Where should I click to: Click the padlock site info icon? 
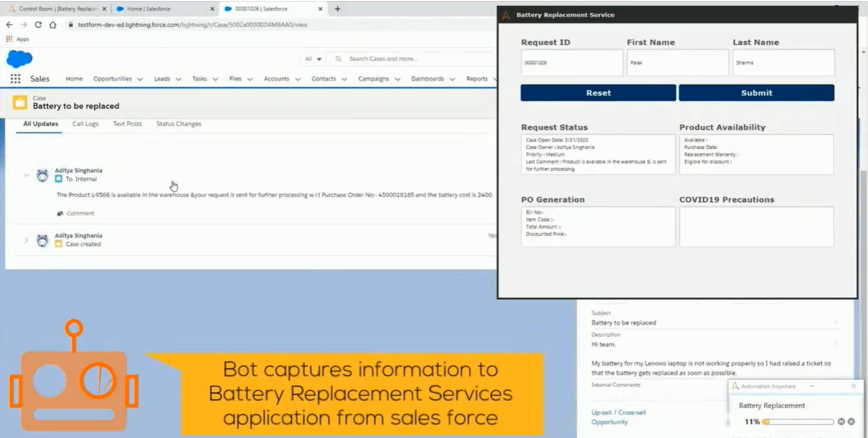click(71, 25)
